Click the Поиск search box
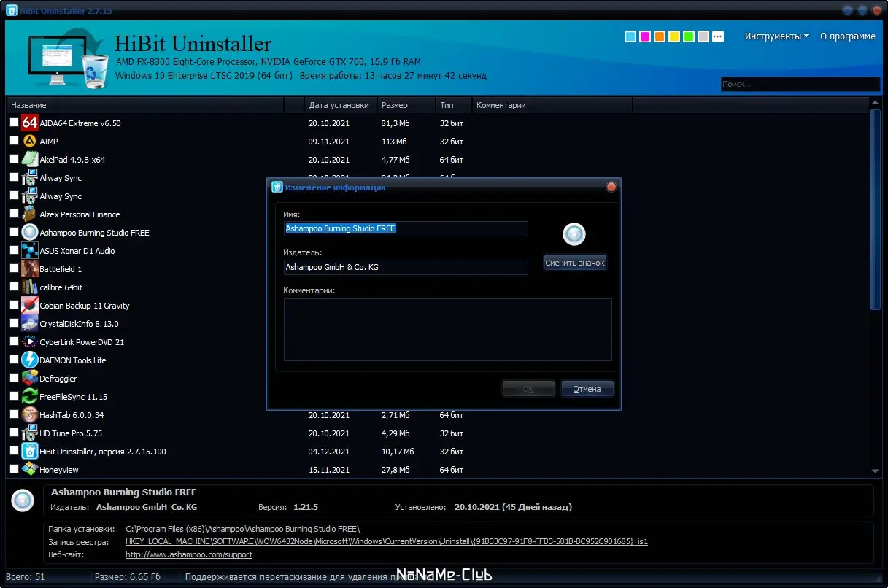Image resolution: width=888 pixels, height=588 pixels. click(x=800, y=84)
